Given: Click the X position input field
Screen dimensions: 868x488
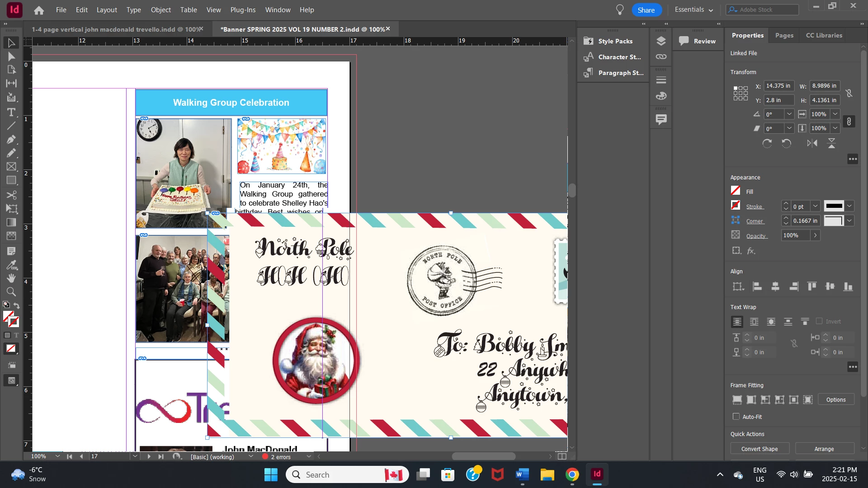Looking at the screenshot, I should pyautogui.click(x=778, y=86).
